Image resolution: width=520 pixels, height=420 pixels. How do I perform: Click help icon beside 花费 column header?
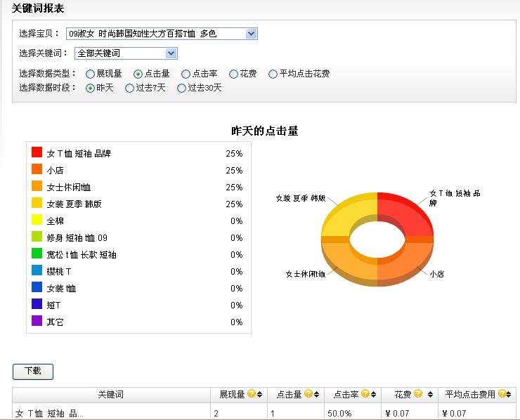418,395
